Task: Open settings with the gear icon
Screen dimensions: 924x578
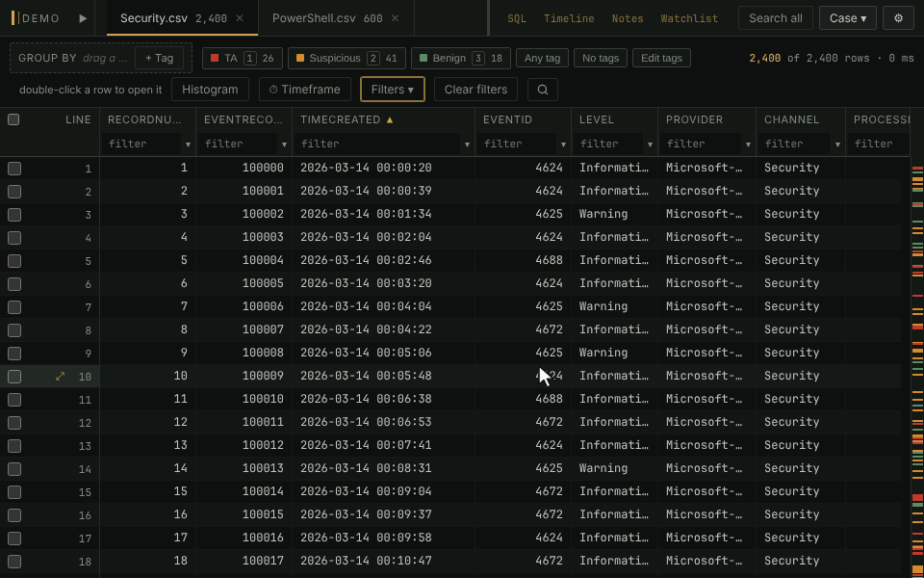Action: click(898, 18)
